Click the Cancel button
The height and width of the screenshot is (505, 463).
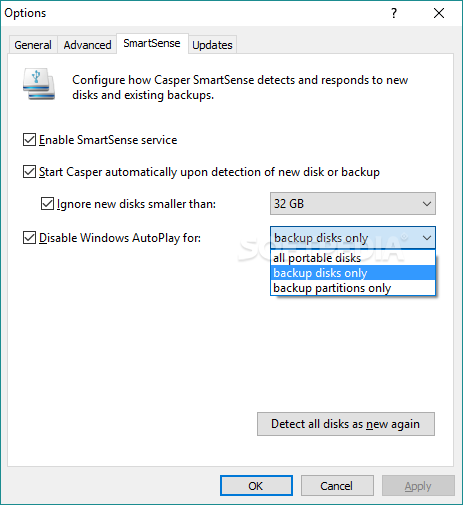[x=337, y=486]
